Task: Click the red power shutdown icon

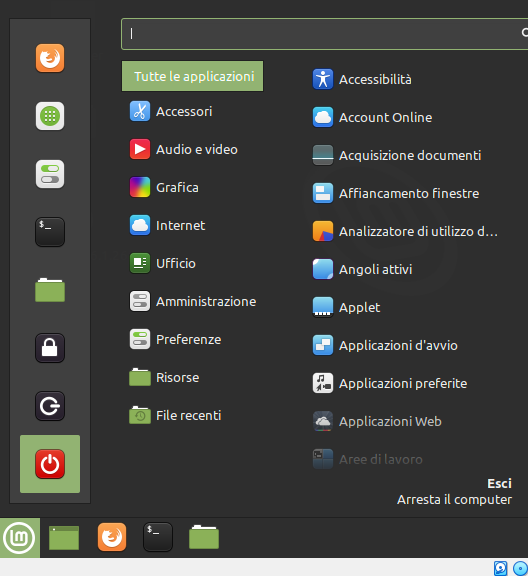Action: tap(50, 464)
